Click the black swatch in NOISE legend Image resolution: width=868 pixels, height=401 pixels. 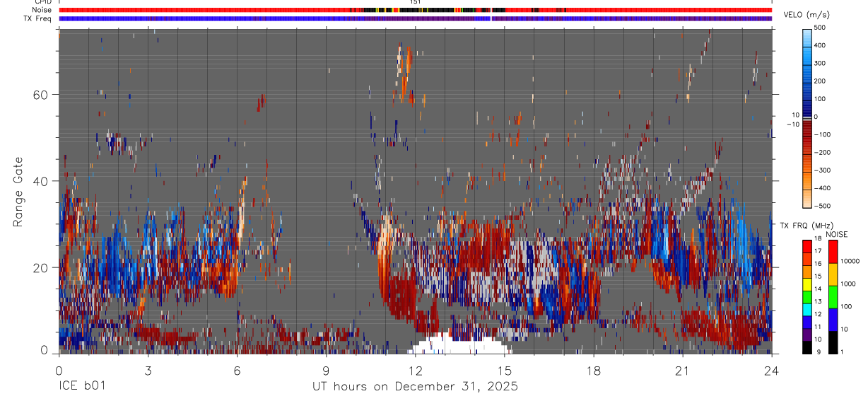click(x=833, y=342)
